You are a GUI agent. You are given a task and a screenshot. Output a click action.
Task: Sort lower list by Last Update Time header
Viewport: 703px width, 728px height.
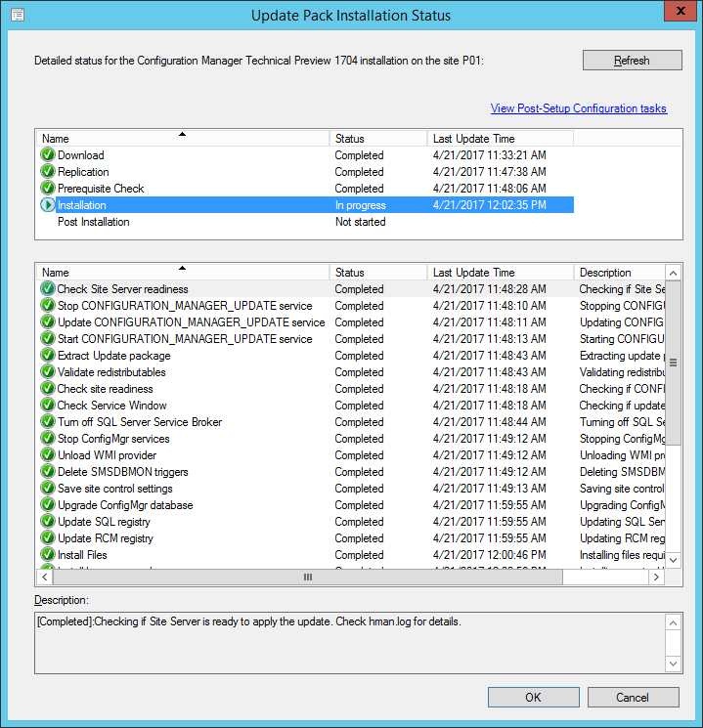point(500,272)
